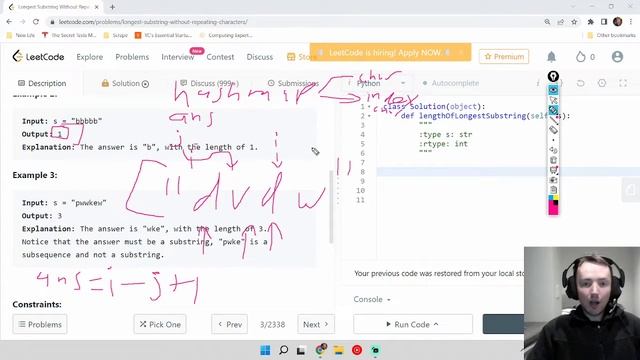Open the Discuss (999+) tab
This screenshot has width=640, height=360.
[x=209, y=83]
